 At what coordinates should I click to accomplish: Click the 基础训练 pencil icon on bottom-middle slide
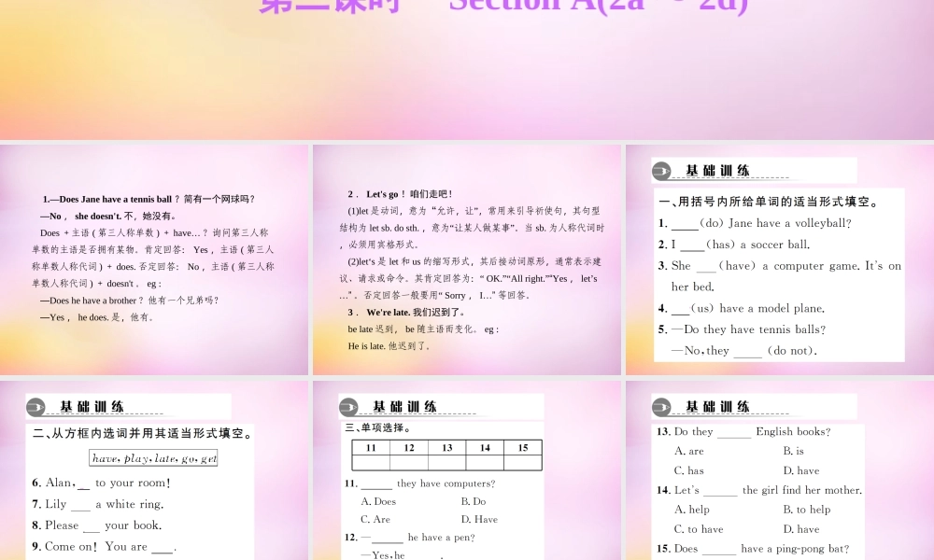point(348,407)
